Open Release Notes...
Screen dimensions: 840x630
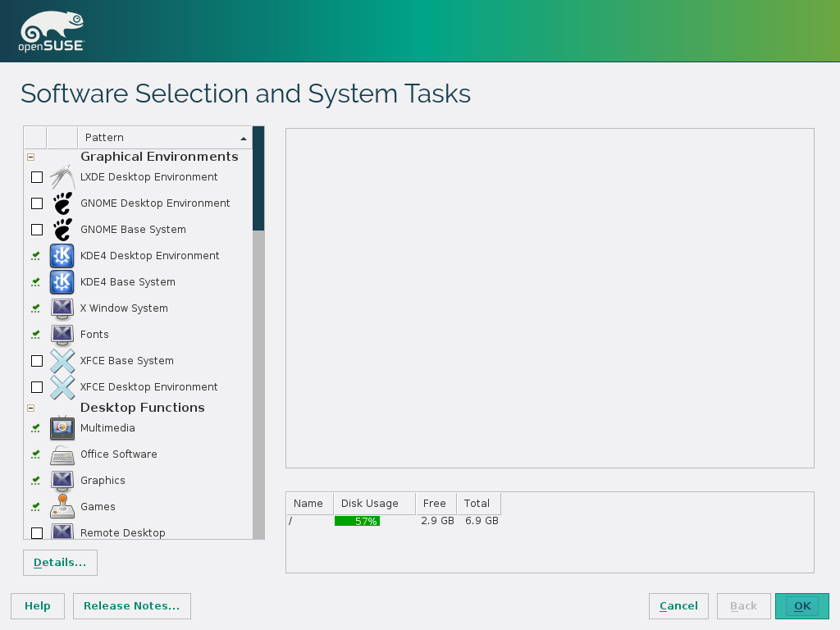point(132,606)
